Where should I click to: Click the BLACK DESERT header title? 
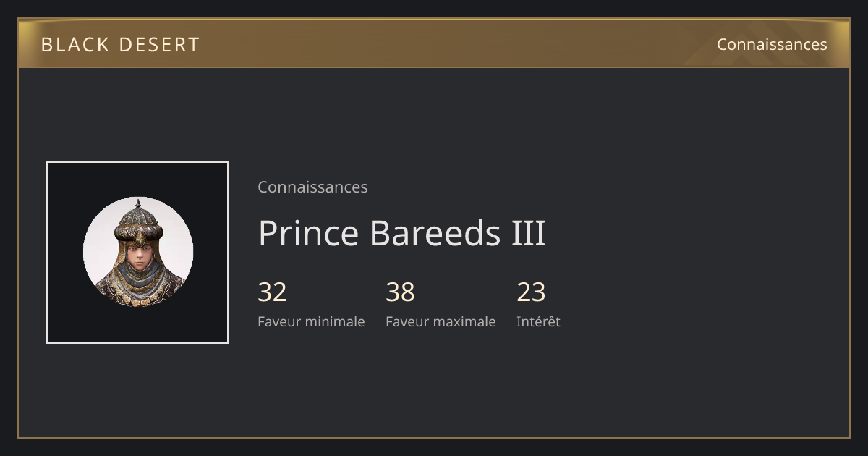(x=120, y=44)
